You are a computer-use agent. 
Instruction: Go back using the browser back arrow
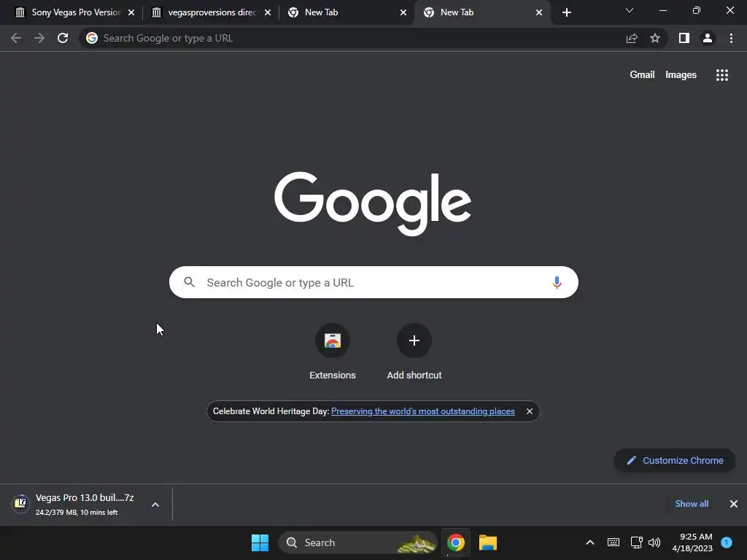pyautogui.click(x=16, y=38)
